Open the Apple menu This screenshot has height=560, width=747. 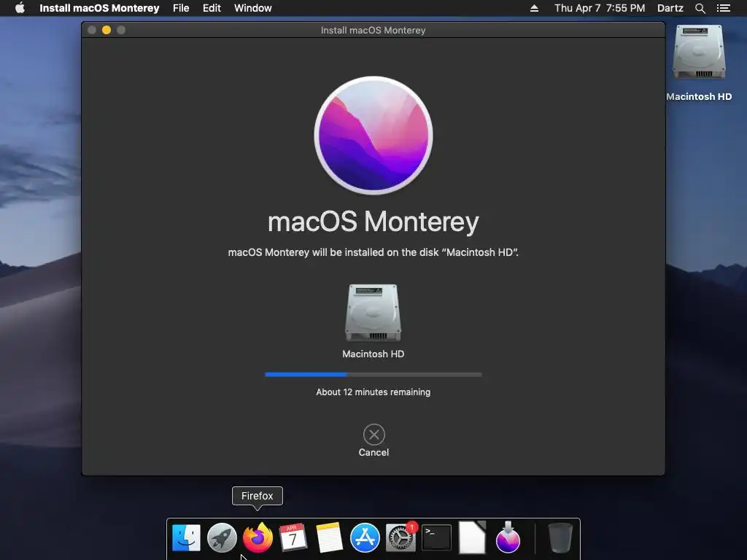click(x=20, y=8)
